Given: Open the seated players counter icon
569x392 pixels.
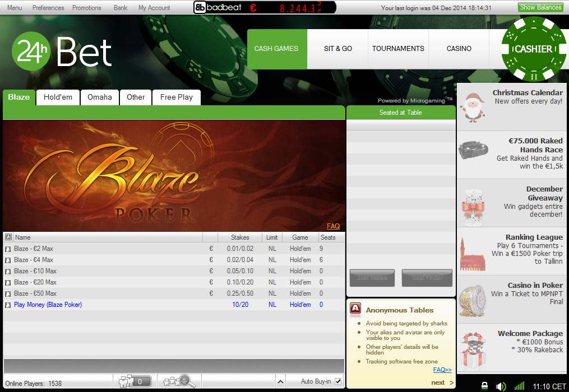Looking at the screenshot, I should point(135,381).
